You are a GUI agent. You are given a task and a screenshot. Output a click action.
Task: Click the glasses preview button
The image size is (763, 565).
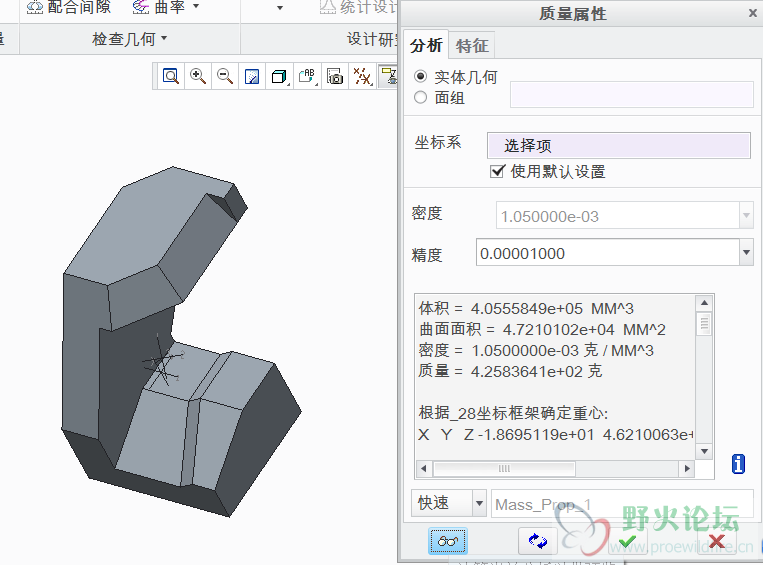pos(448,541)
